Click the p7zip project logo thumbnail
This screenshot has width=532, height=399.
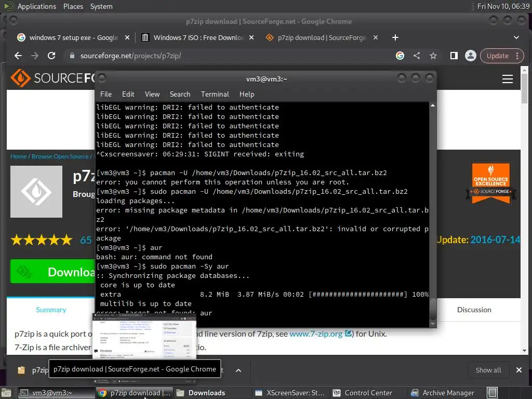click(x=36, y=192)
